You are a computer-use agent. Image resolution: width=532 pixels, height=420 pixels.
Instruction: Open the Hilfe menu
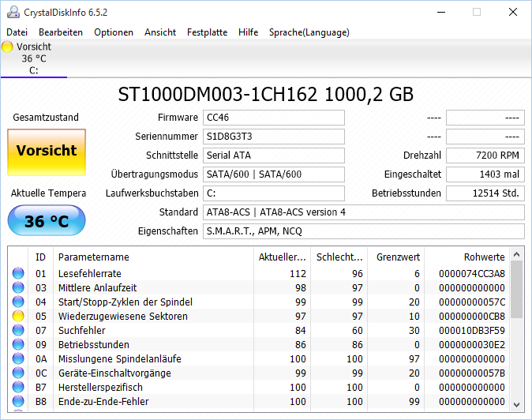249,32
